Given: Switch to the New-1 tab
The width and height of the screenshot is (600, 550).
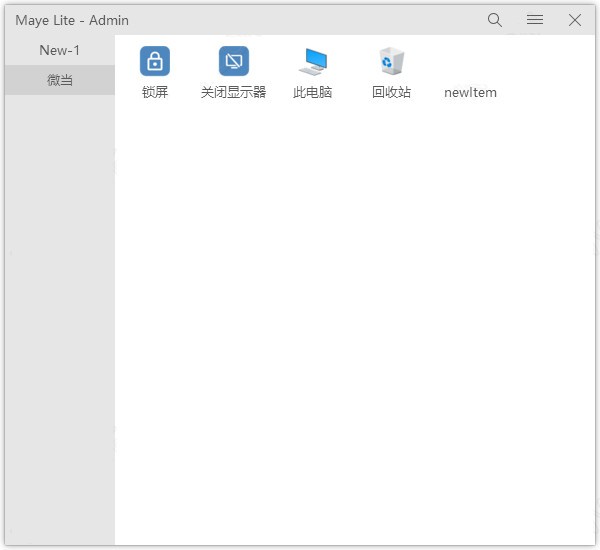Looking at the screenshot, I should (60, 50).
